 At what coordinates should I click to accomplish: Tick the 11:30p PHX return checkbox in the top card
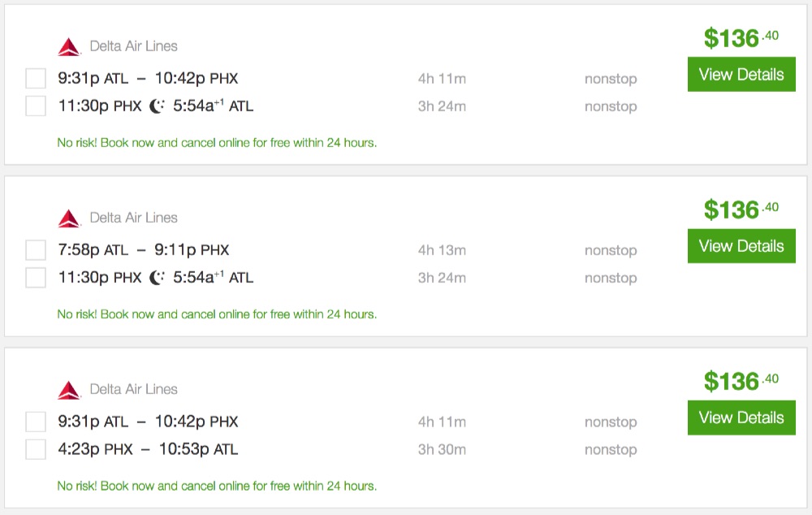click(x=36, y=106)
